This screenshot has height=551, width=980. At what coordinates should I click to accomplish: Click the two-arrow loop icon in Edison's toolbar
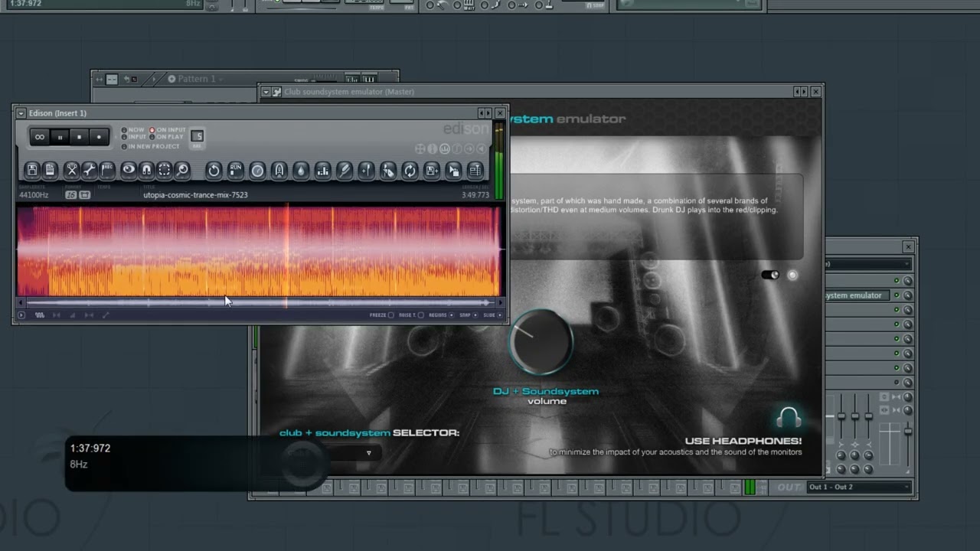410,170
